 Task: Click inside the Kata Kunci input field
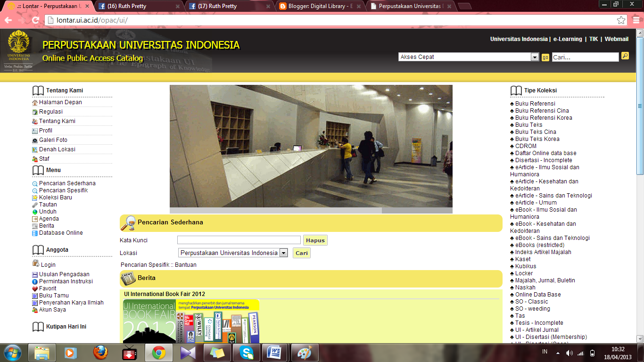coord(238,240)
